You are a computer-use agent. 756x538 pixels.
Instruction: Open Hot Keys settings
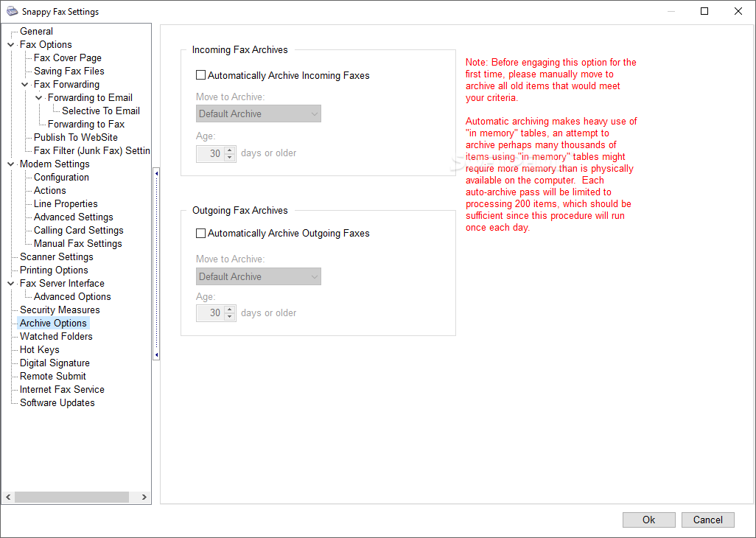[40, 349]
